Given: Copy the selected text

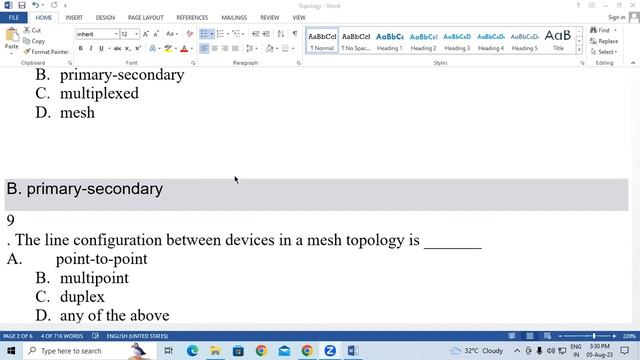Looking at the screenshot, I should 34,41.
